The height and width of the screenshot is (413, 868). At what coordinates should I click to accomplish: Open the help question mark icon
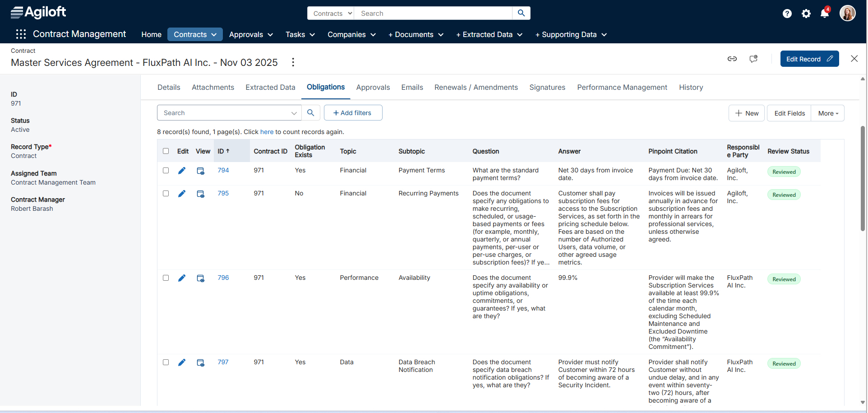tap(787, 14)
